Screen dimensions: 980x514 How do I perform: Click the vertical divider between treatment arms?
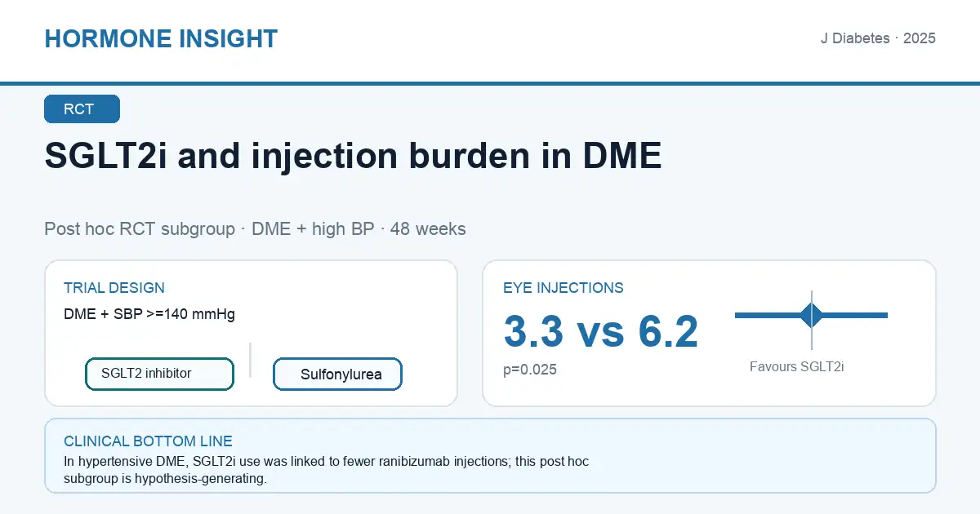pyautogui.click(x=251, y=360)
